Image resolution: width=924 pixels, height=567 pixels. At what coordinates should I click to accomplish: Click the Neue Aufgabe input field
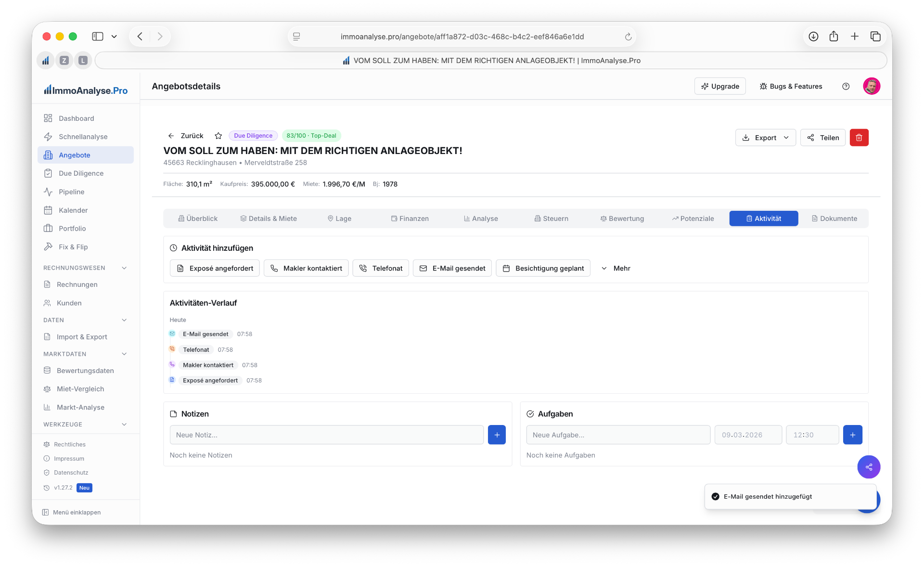[618, 435]
